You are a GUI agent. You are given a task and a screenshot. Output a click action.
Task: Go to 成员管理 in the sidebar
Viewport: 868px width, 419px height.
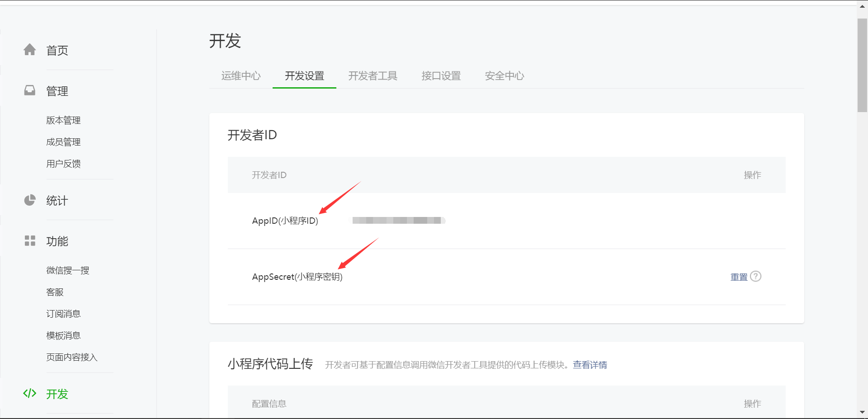tap(63, 141)
